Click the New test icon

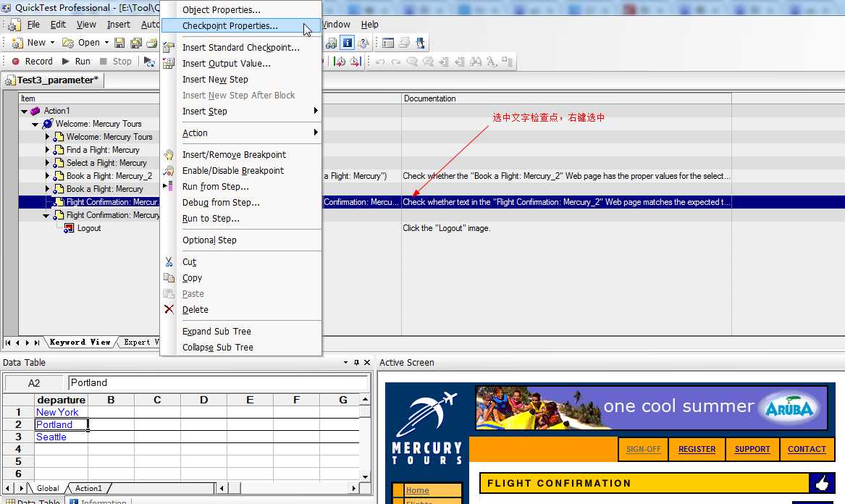tap(18, 43)
